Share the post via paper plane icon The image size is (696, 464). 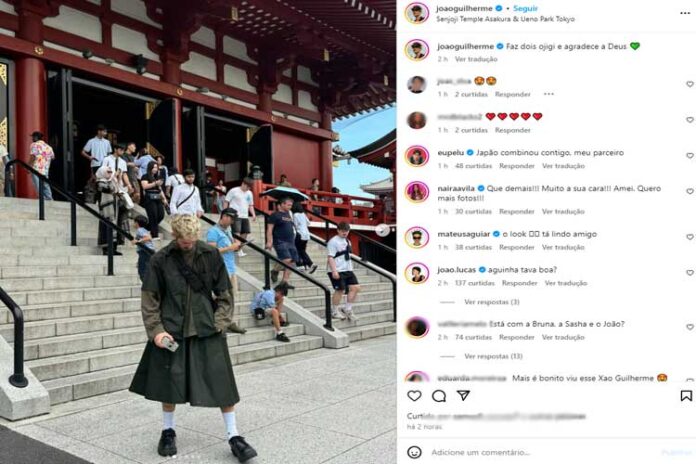(x=463, y=395)
